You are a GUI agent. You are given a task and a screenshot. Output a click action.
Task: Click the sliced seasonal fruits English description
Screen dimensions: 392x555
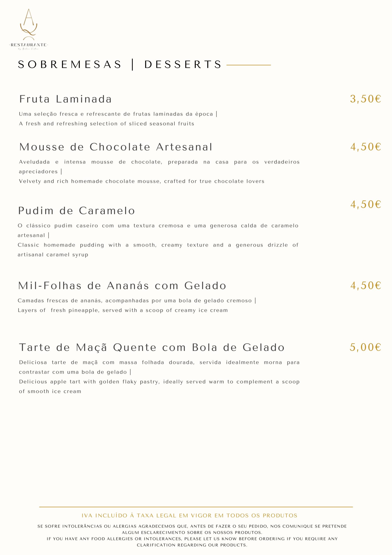107,124
